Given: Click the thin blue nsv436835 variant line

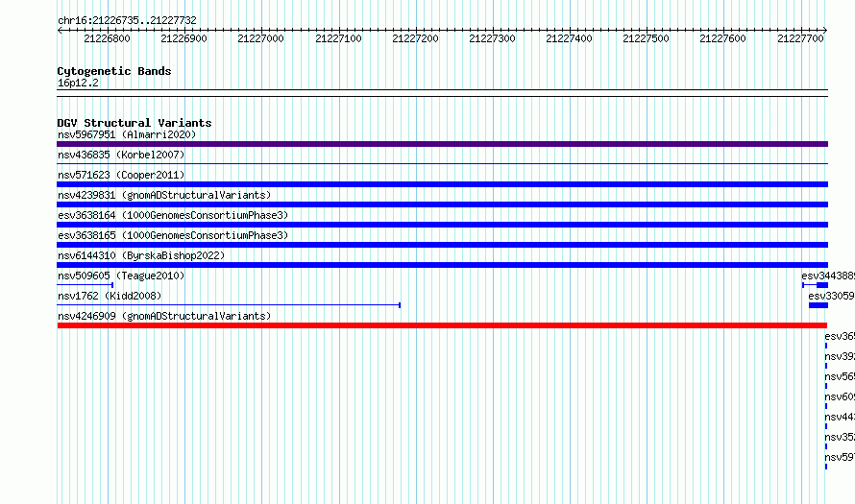Looking at the screenshot, I should 442,163.
